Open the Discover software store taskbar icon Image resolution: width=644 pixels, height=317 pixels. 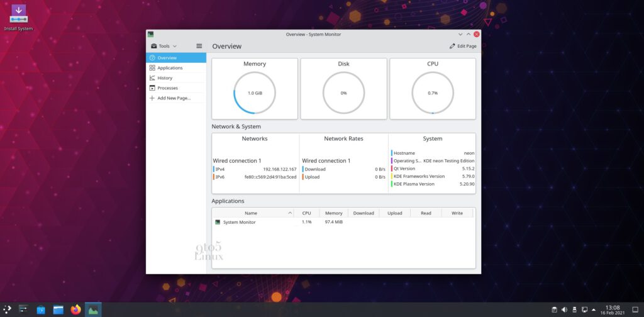[41, 309]
